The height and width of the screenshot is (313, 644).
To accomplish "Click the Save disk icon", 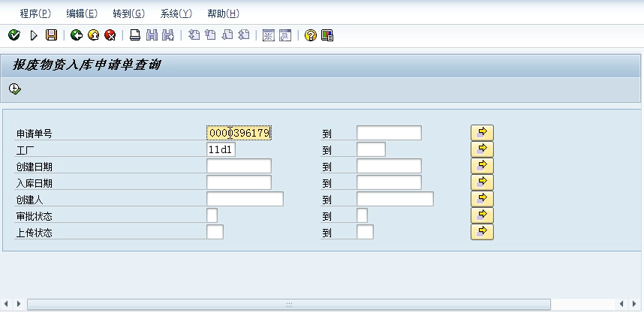I will coord(51,35).
